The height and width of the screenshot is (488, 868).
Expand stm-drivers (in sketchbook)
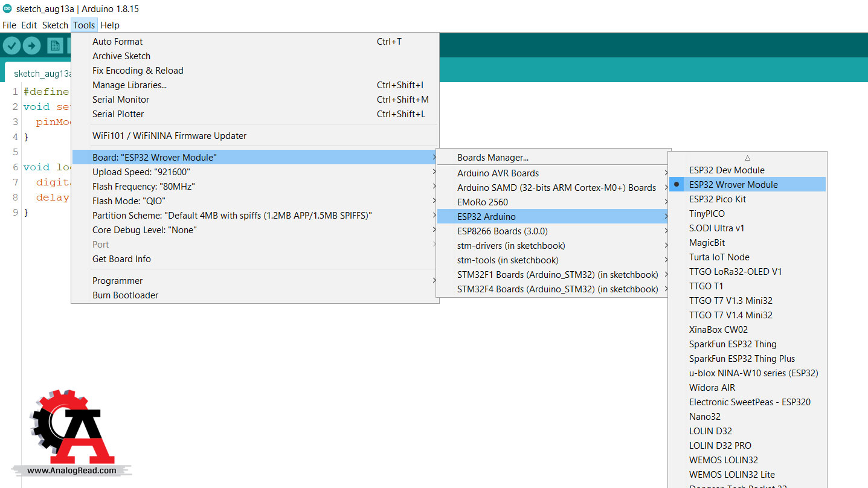553,246
